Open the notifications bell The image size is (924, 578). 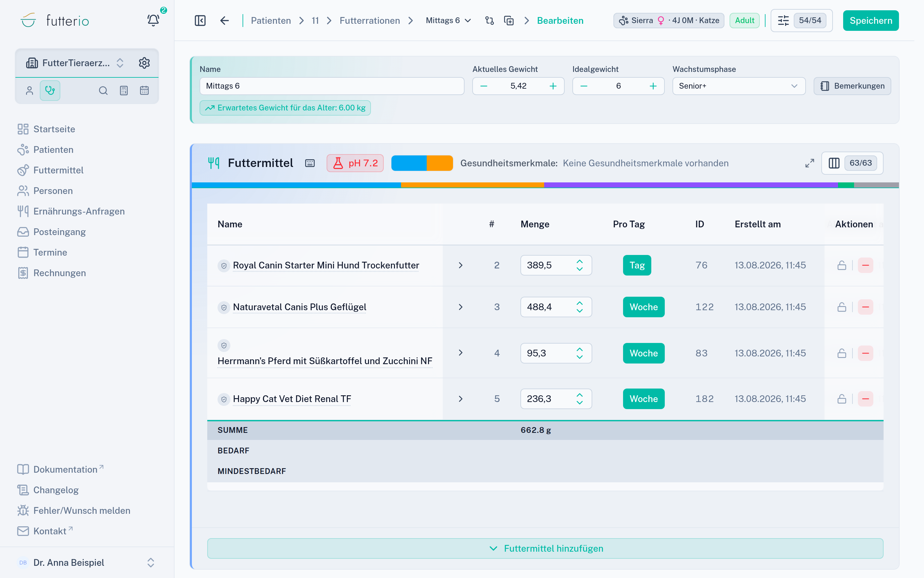point(153,20)
